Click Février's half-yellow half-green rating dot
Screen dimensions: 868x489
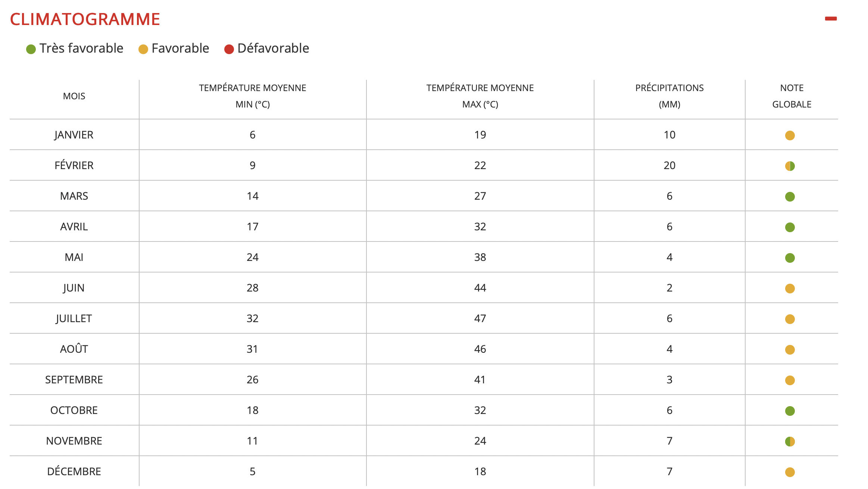point(790,166)
